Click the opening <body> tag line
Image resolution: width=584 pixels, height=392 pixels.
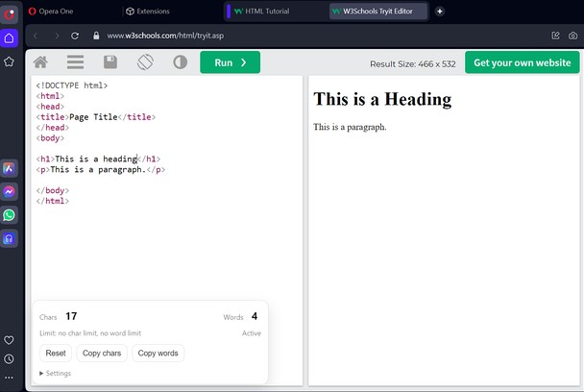click(x=50, y=137)
